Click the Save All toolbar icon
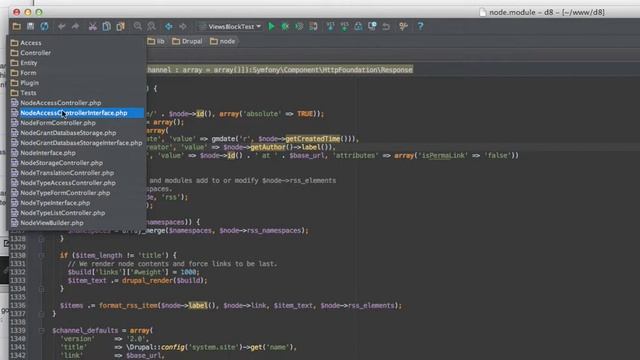Screen dimensions: 640x360 pos(31,27)
